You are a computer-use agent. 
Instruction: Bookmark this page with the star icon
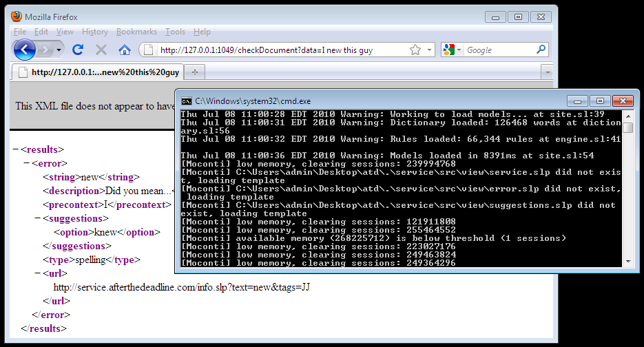(x=415, y=50)
